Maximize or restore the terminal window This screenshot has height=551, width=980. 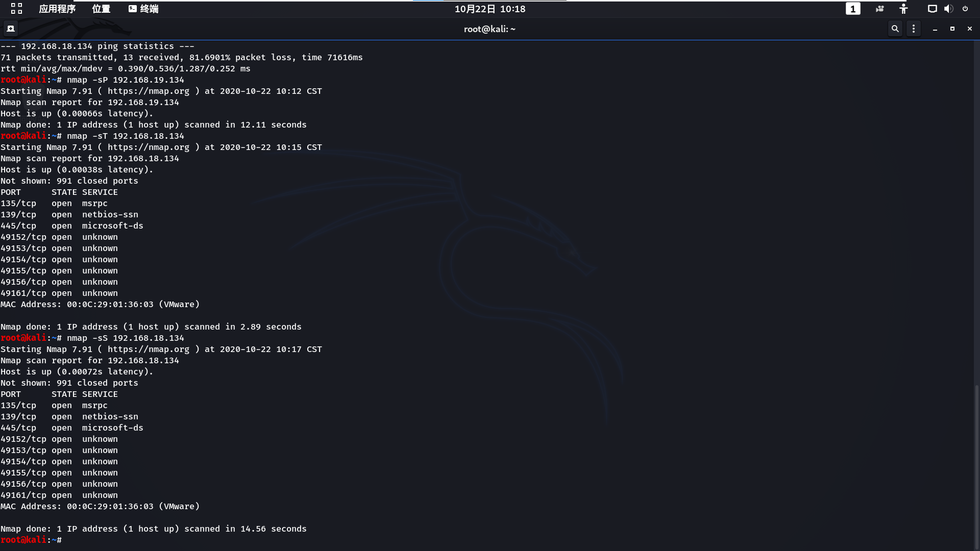952,29
